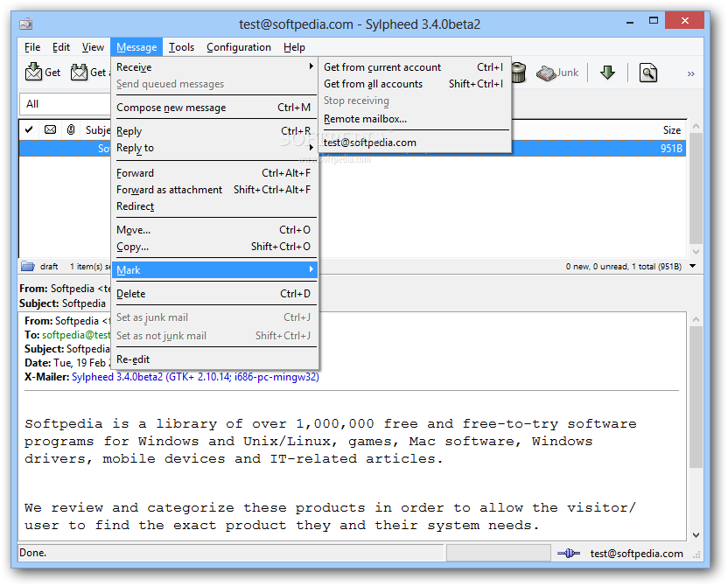Choose Move... menu entry

point(214,230)
